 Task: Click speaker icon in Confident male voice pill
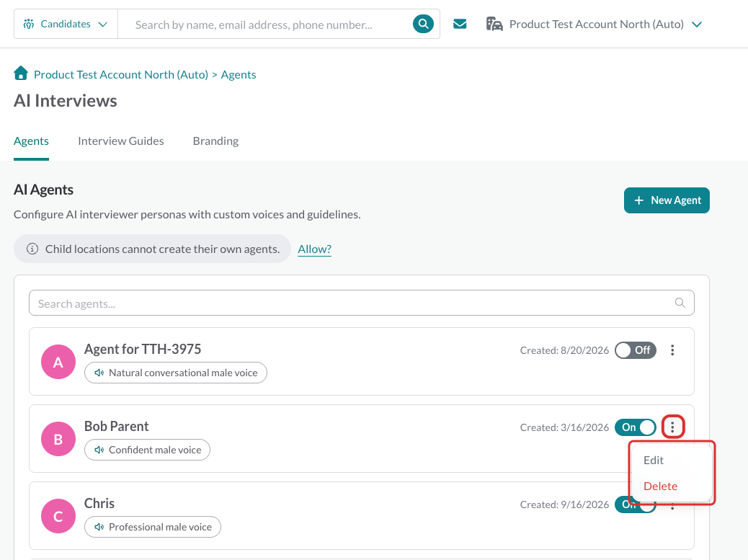pos(99,450)
